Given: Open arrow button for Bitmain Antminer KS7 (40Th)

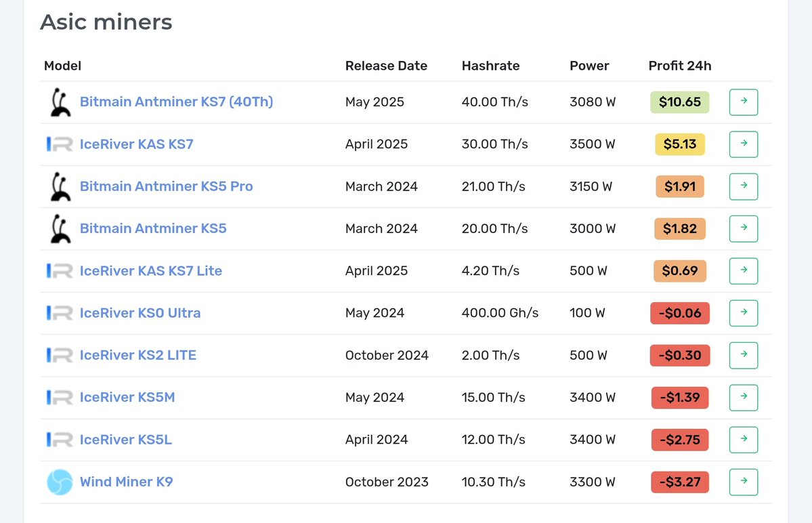Looking at the screenshot, I should click(743, 102).
